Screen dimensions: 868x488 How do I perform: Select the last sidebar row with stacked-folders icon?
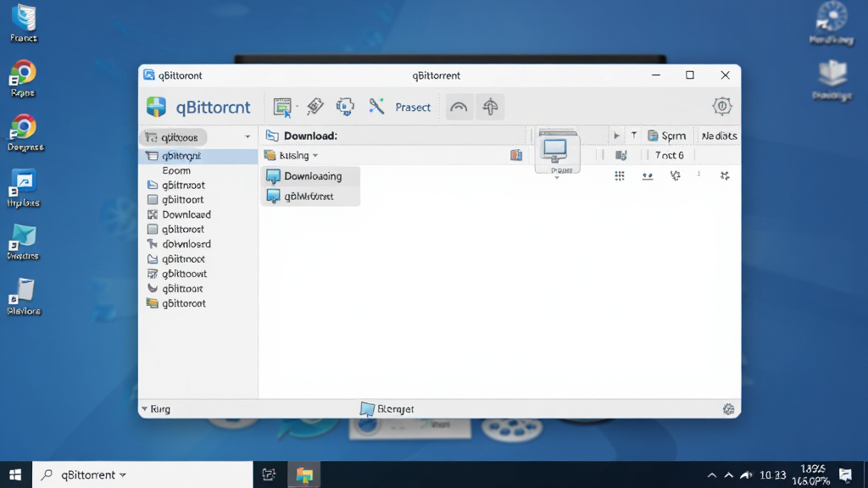point(176,303)
